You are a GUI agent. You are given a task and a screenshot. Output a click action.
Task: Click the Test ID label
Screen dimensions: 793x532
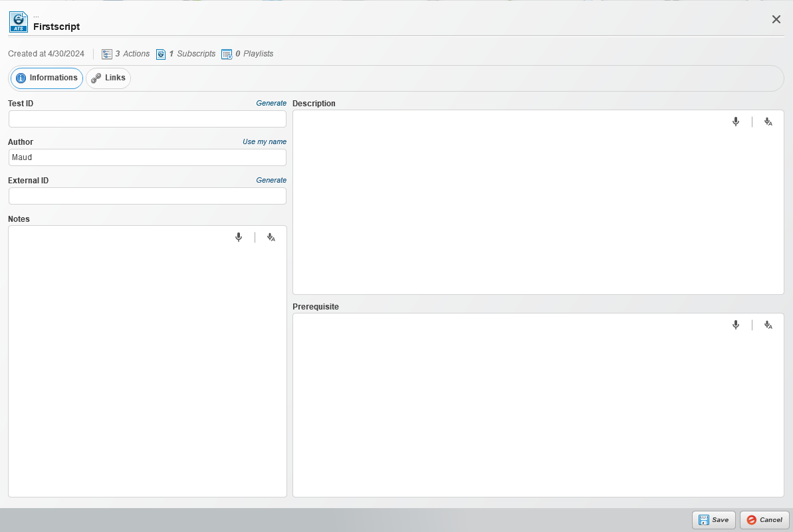click(x=21, y=104)
